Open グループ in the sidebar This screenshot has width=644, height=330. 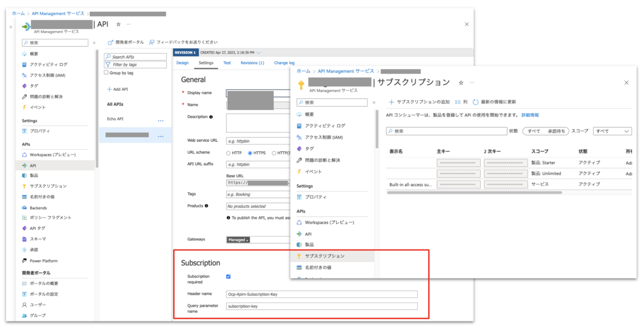tap(38, 316)
